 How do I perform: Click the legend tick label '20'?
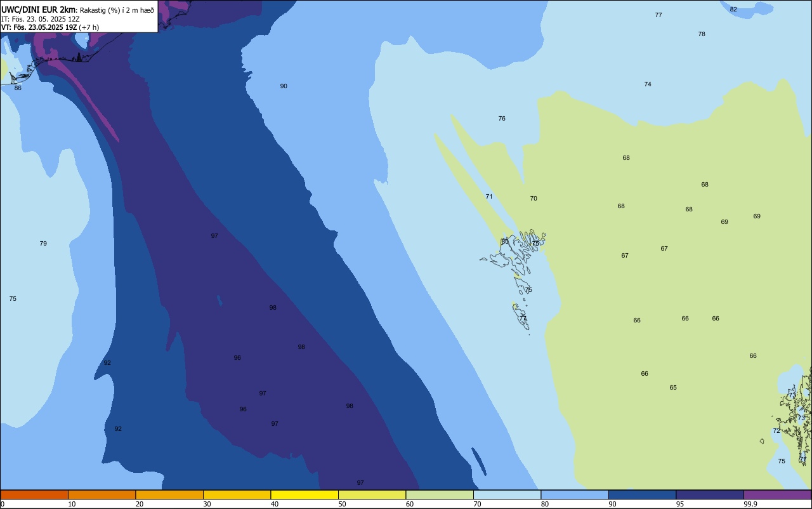140,504
